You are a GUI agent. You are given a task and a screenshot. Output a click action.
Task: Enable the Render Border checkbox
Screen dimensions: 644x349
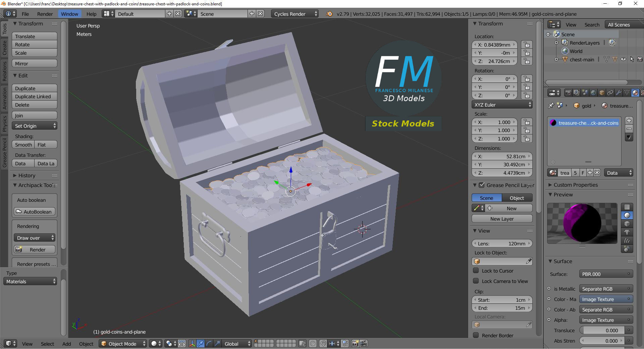tap(476, 335)
